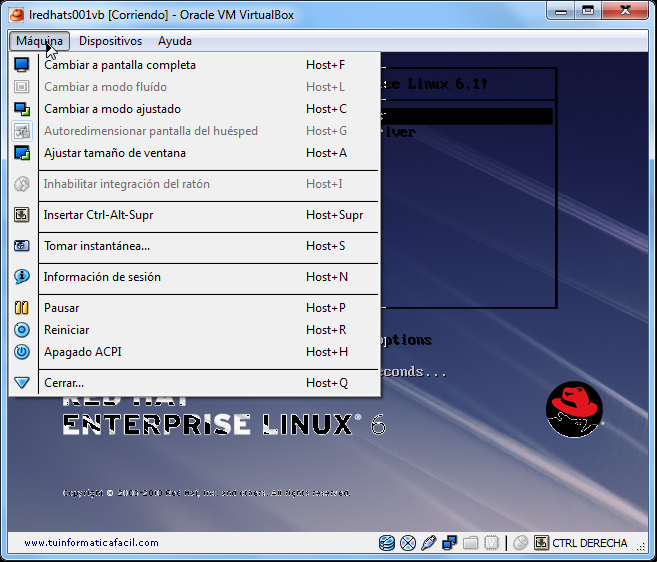Click the blue triangle close icon beside Cerrar

pos(22,383)
